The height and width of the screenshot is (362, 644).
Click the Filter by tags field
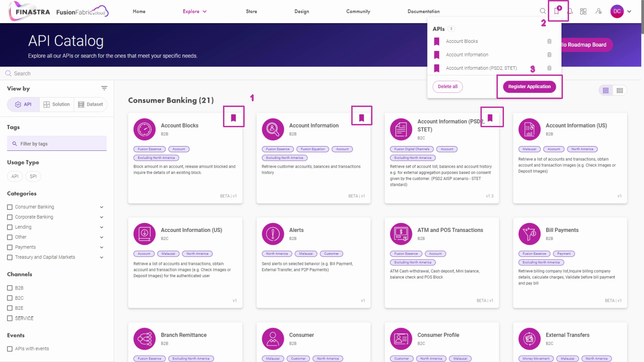point(57,144)
